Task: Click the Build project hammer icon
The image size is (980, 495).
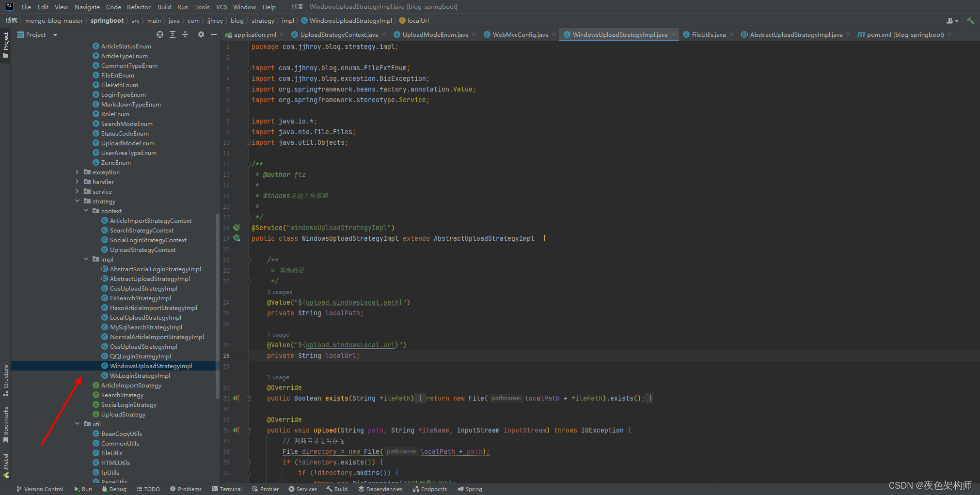Action: tap(970, 21)
